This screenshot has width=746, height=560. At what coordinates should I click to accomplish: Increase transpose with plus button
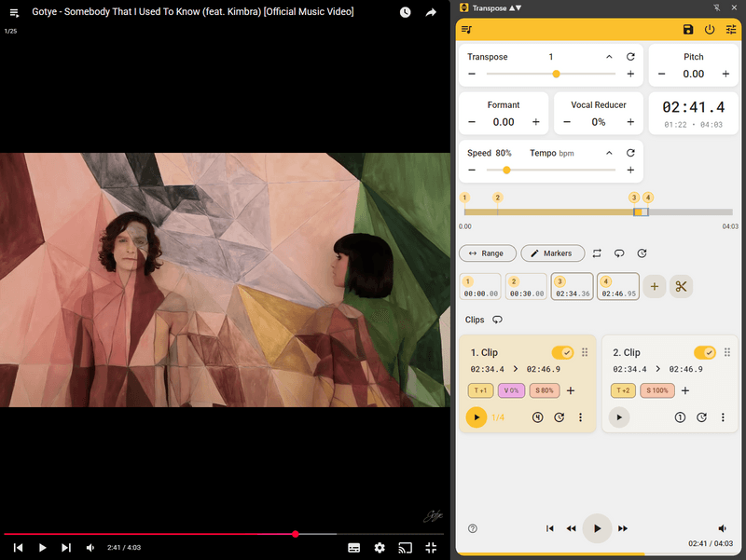coord(630,74)
